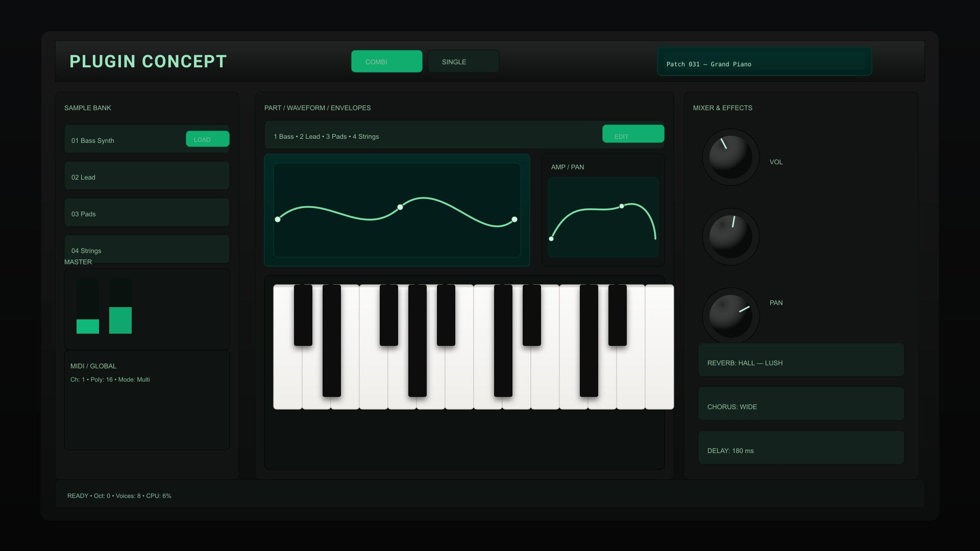Click the PAN knob
This screenshot has height=551, width=980.
click(x=730, y=316)
